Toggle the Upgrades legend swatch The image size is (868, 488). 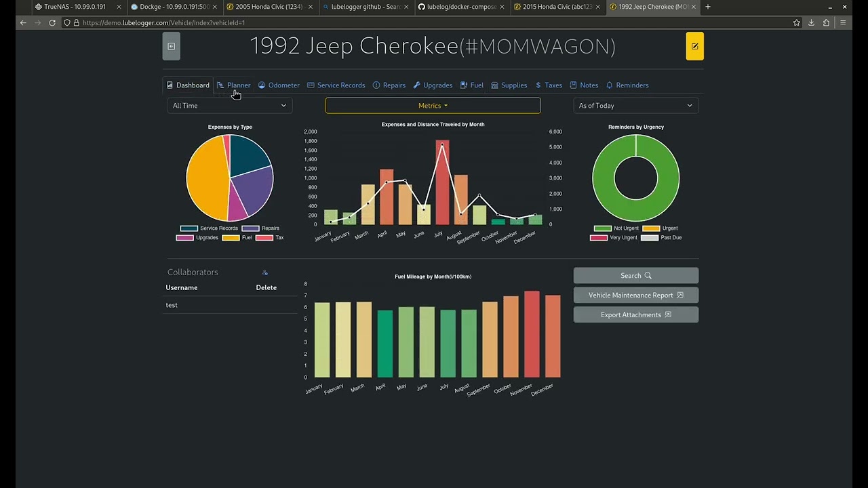[185, 238]
